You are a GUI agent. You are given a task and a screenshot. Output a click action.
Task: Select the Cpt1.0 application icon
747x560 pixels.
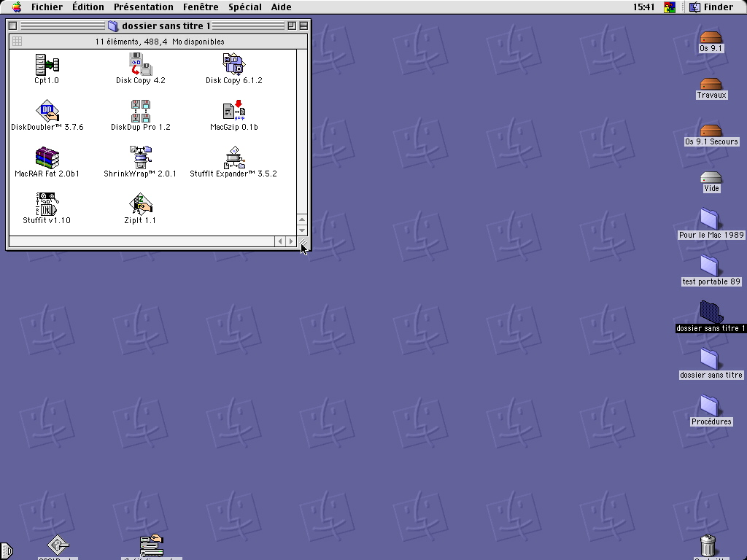[x=47, y=64]
